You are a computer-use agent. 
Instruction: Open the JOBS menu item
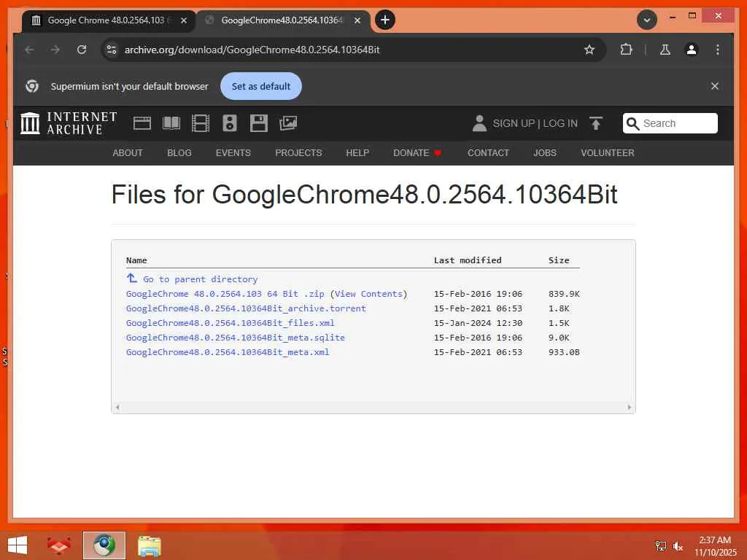point(544,153)
